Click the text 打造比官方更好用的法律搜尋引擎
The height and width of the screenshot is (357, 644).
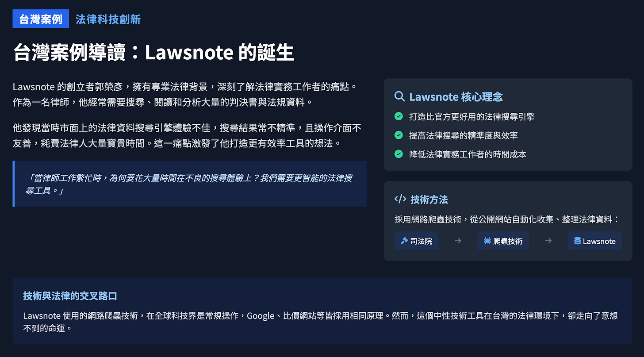click(472, 117)
